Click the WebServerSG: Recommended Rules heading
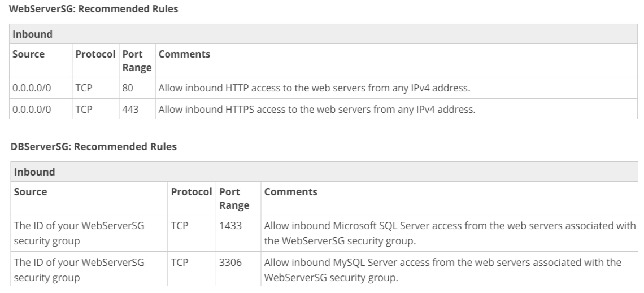 pos(93,9)
